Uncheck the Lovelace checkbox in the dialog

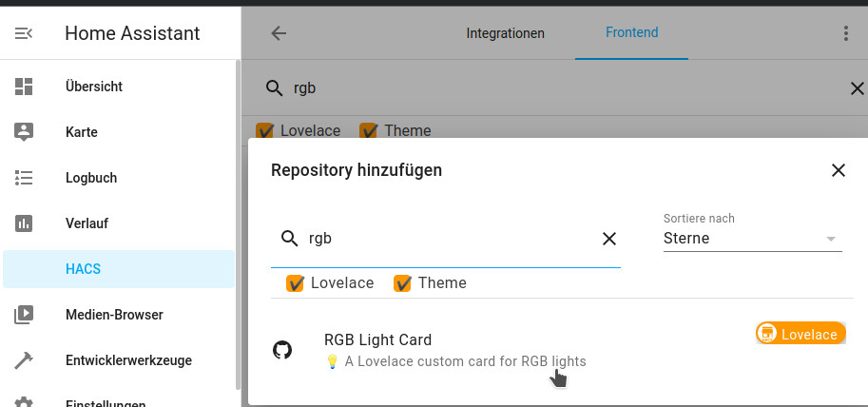coord(295,283)
